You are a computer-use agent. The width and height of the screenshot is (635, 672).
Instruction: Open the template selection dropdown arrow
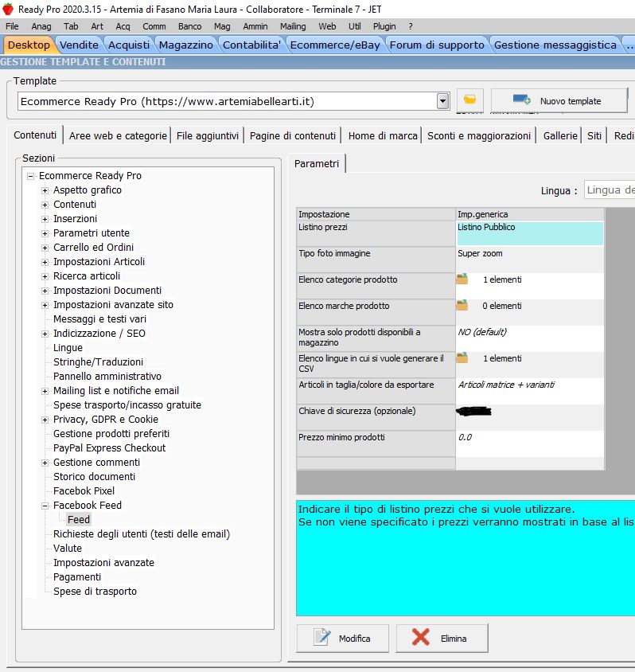coord(442,102)
